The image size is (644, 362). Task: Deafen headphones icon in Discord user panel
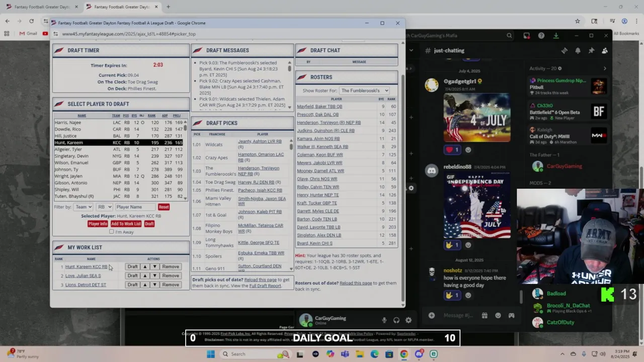tap(396, 320)
